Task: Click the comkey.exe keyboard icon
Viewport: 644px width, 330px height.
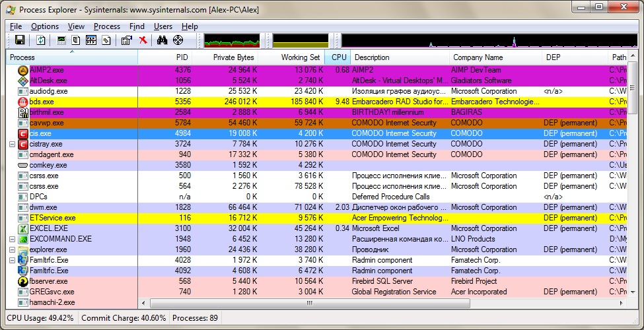Action: (22, 165)
